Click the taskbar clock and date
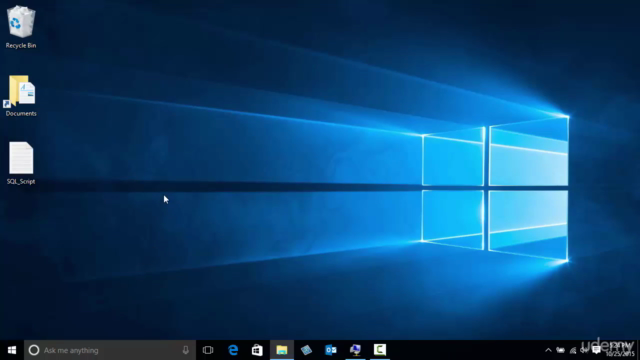This screenshot has height=360, width=640. [620, 350]
